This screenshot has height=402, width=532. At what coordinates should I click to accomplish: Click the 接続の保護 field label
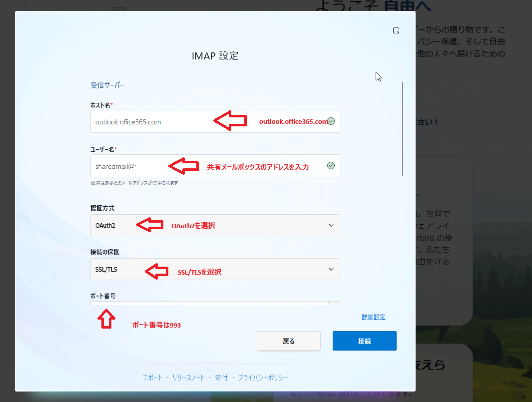click(x=105, y=252)
